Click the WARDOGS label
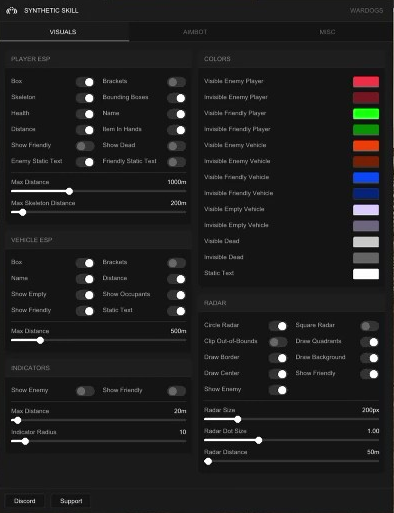The image size is (394, 513). 366,11
